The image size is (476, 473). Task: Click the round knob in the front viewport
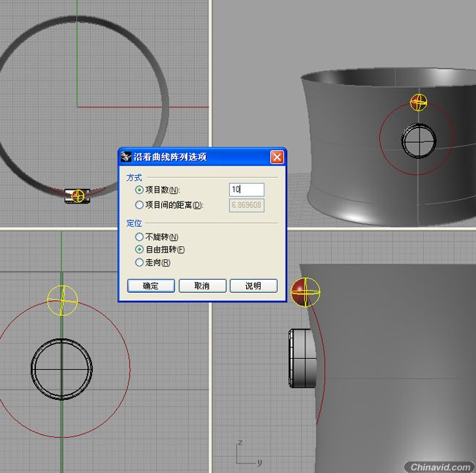62,369
